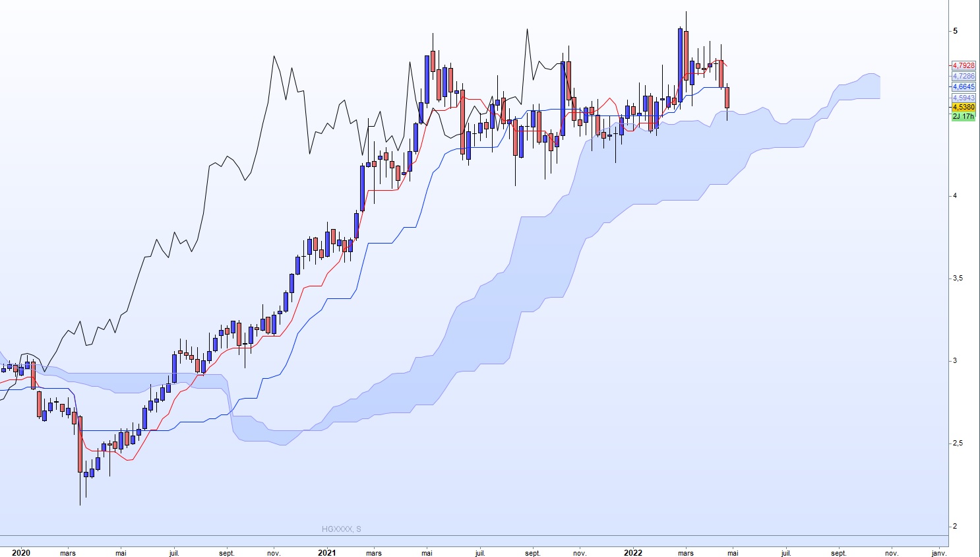Click the 2021 year label on time axis

tap(326, 553)
